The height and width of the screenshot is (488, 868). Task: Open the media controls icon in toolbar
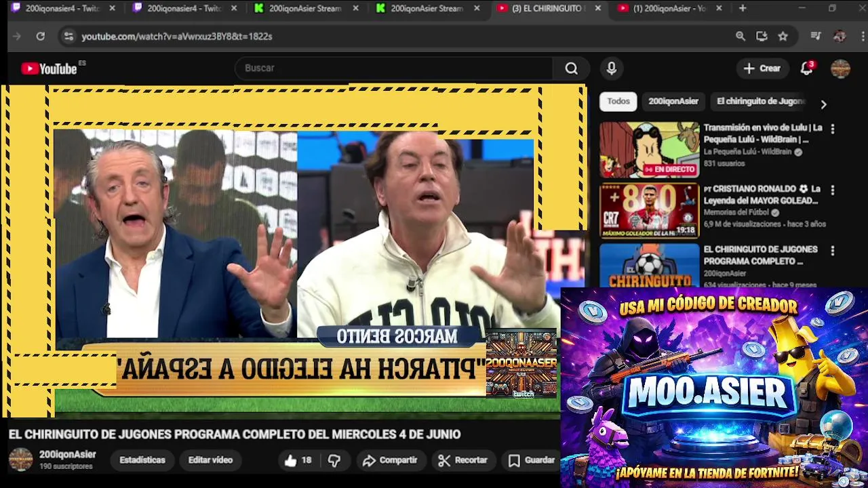tap(816, 37)
